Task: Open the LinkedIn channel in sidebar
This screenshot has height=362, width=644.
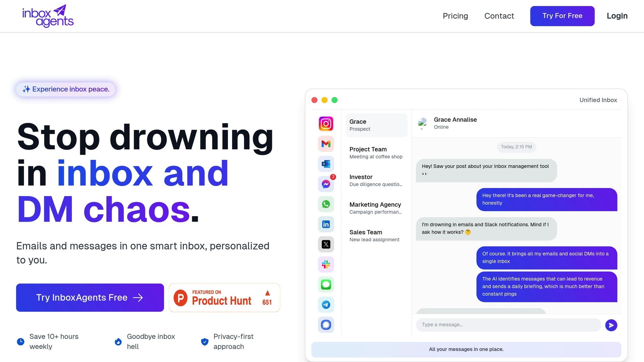Action: [326, 224]
